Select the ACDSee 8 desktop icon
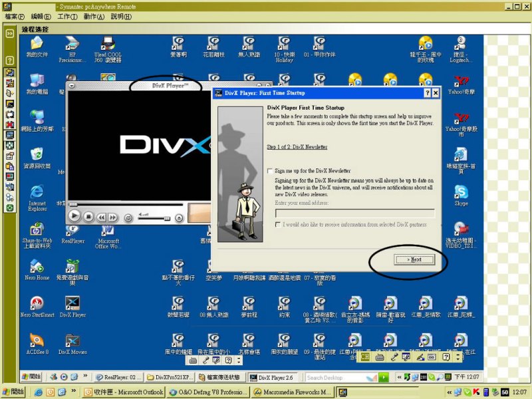 [37, 344]
